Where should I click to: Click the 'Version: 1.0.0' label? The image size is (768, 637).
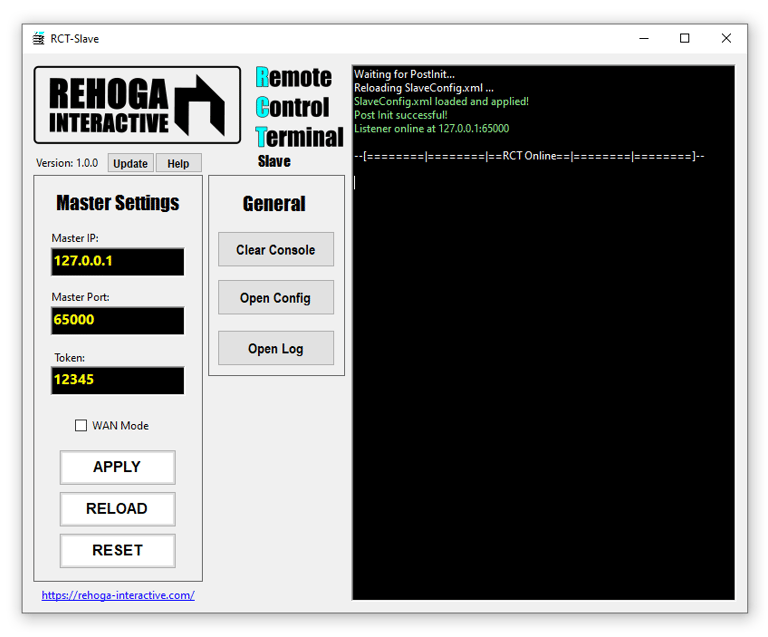67,163
